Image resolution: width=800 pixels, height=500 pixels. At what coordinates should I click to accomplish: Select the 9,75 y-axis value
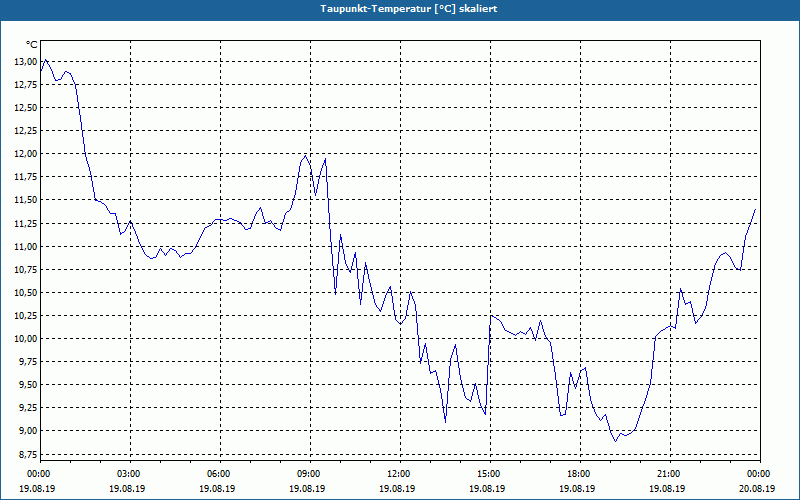[x=29, y=362]
